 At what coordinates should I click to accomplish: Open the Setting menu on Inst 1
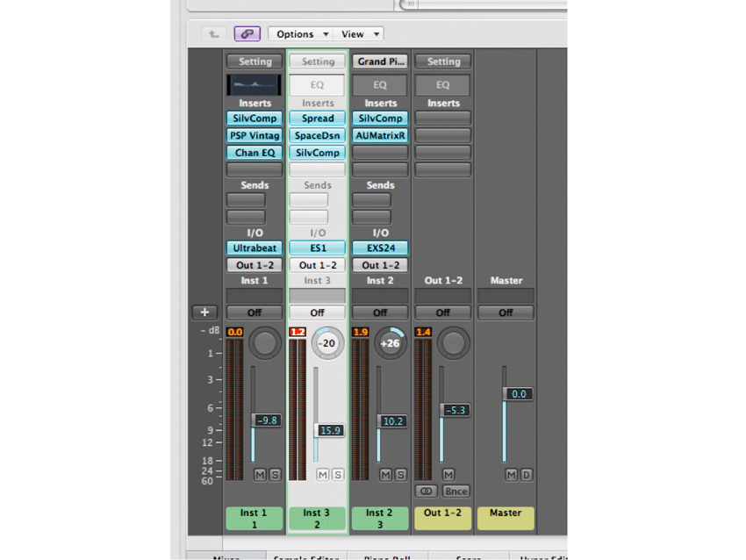255,61
